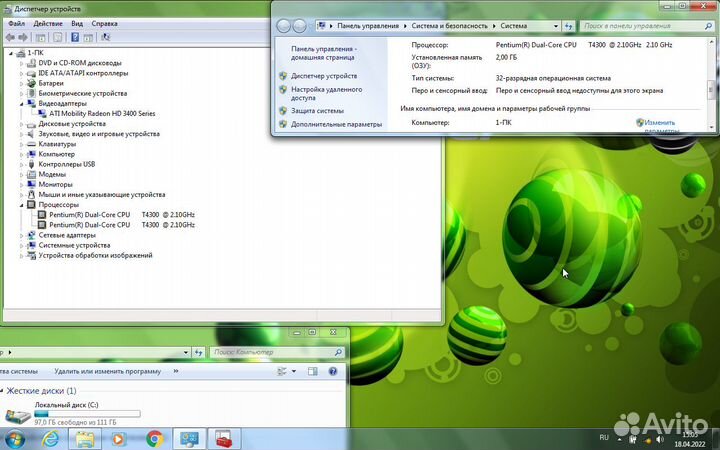720x450 pixels.
Task: Open Internet Explorer from the taskbar
Action: point(50,439)
